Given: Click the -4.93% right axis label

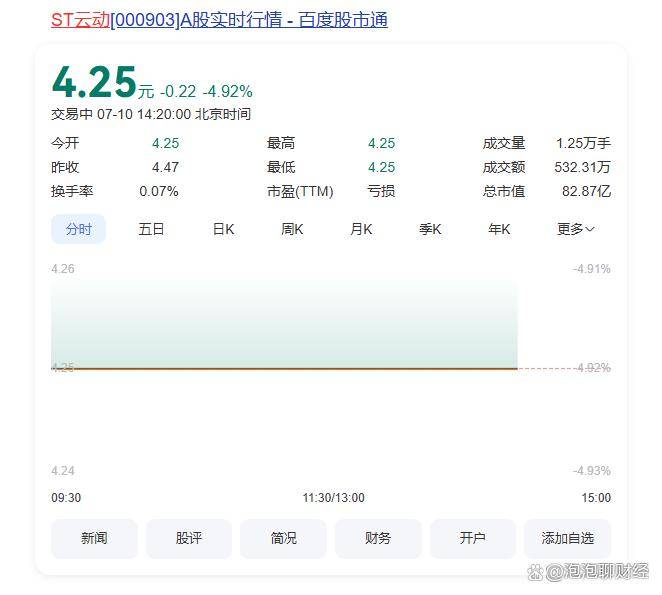Looking at the screenshot, I should click(592, 470).
